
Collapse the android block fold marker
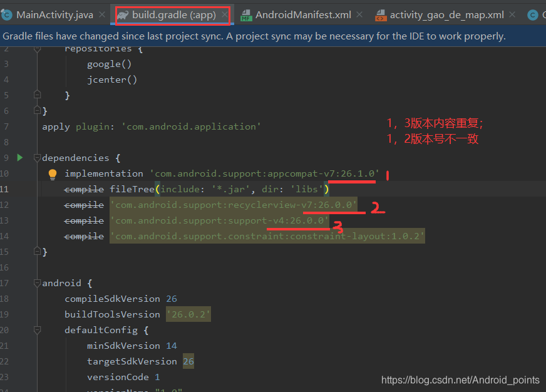[x=38, y=284]
